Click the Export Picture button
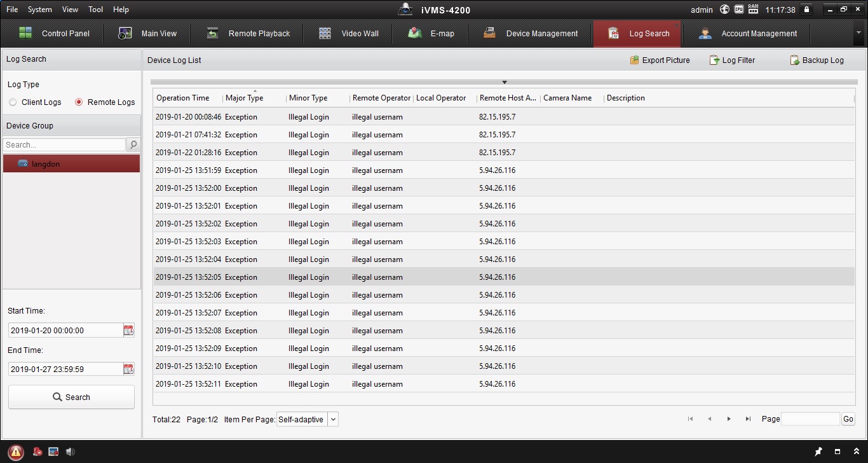Image resolution: width=868 pixels, height=463 pixels. (x=660, y=60)
